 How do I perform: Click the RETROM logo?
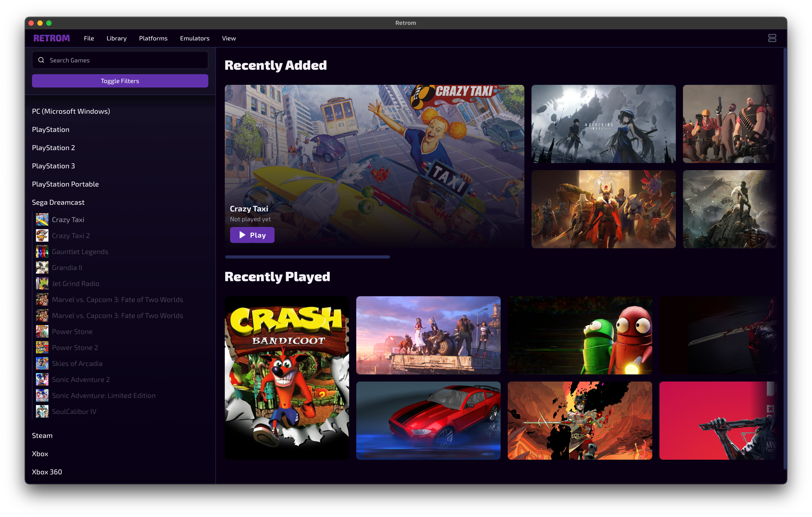[52, 38]
